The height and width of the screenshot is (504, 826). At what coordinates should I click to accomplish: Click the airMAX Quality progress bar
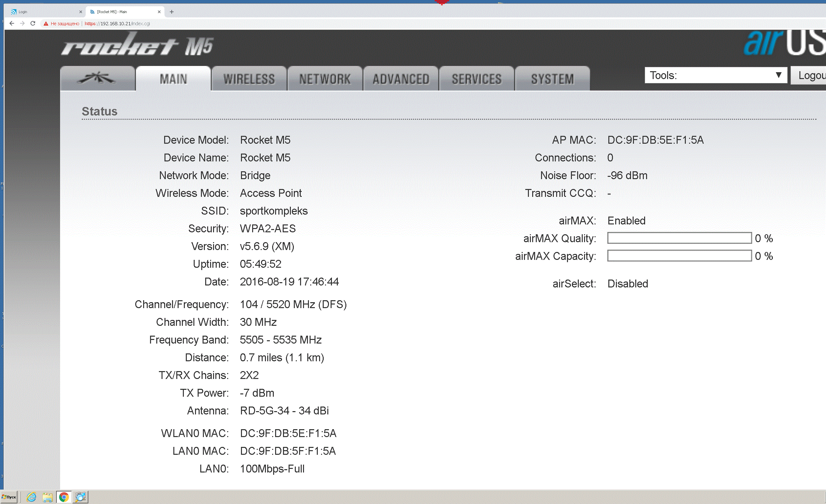[679, 238]
